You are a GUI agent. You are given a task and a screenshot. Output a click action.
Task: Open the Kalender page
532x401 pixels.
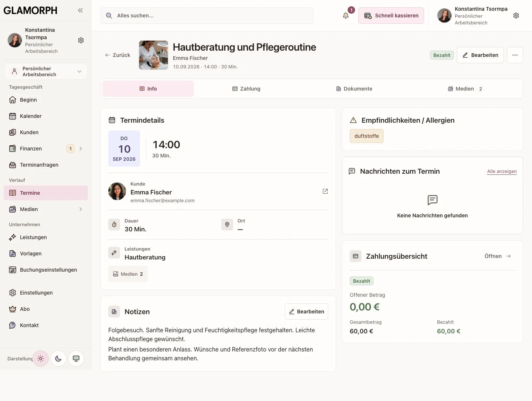click(x=46, y=116)
